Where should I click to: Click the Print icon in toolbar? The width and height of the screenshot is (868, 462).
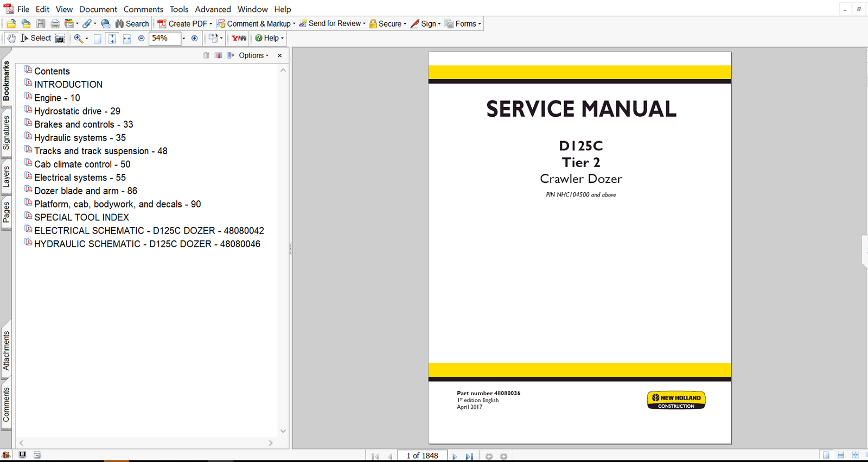point(55,23)
